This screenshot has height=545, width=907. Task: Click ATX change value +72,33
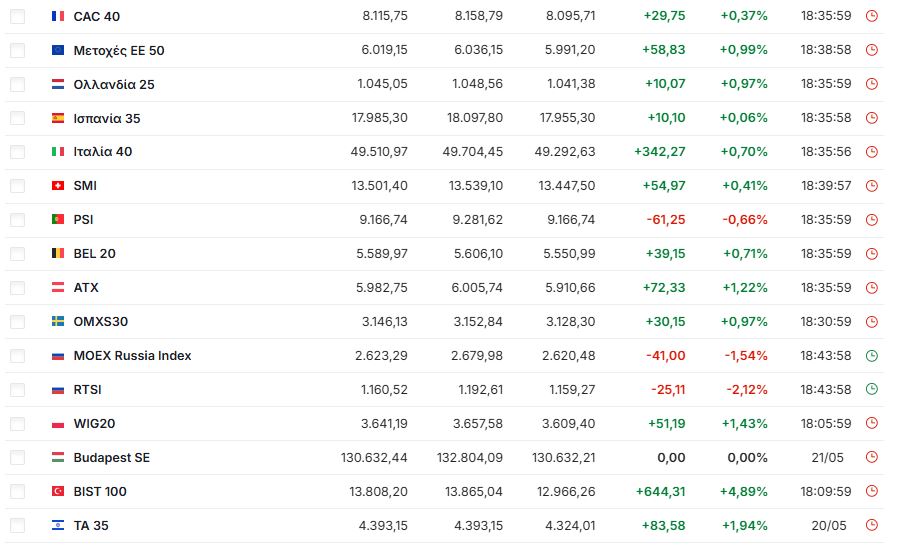tap(663, 288)
